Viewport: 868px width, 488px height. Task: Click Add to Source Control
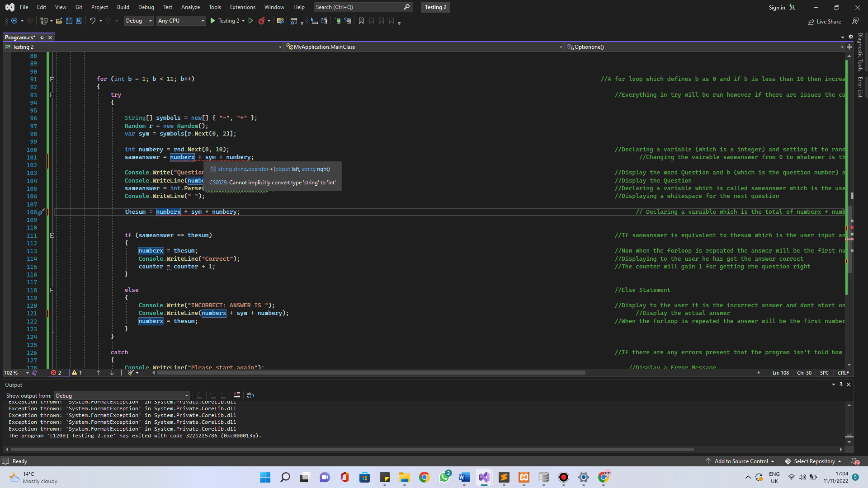click(x=741, y=461)
